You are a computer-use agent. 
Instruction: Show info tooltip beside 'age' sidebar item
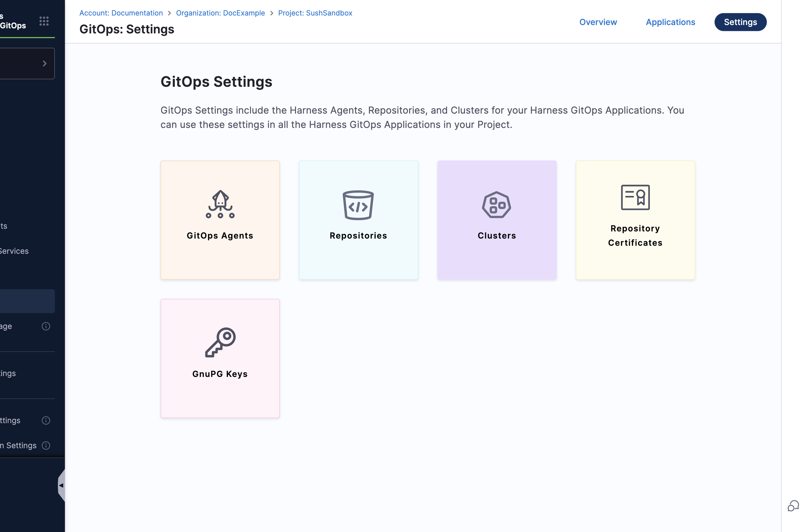(46, 327)
